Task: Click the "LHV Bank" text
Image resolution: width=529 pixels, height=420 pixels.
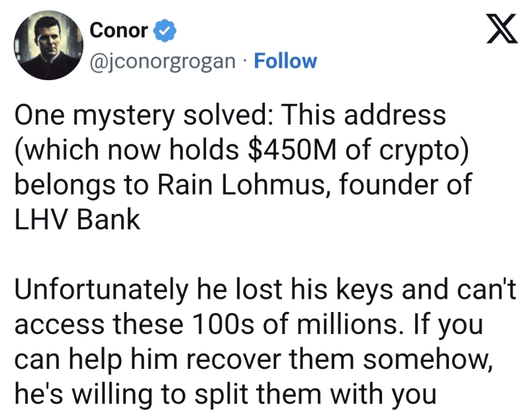Action: pos(77,219)
